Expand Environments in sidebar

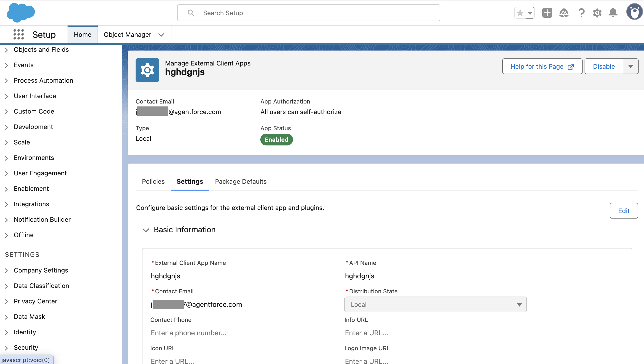6,158
